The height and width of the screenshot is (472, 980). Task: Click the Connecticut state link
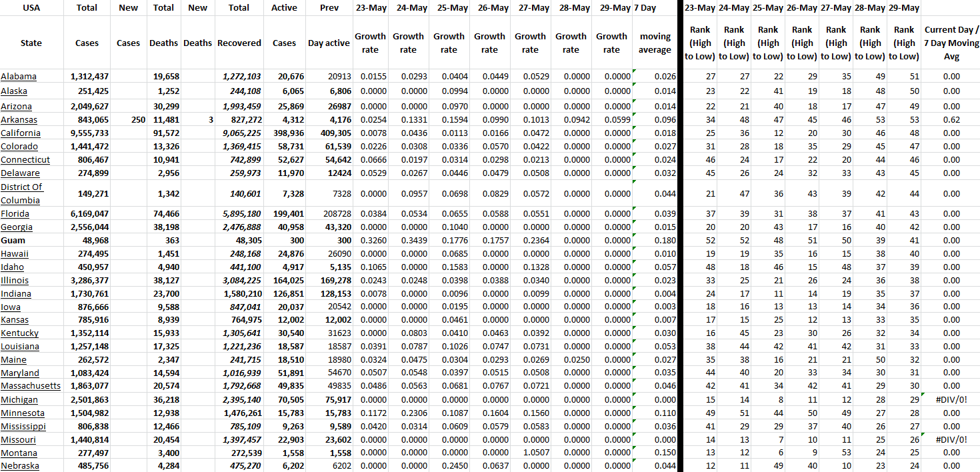point(25,160)
